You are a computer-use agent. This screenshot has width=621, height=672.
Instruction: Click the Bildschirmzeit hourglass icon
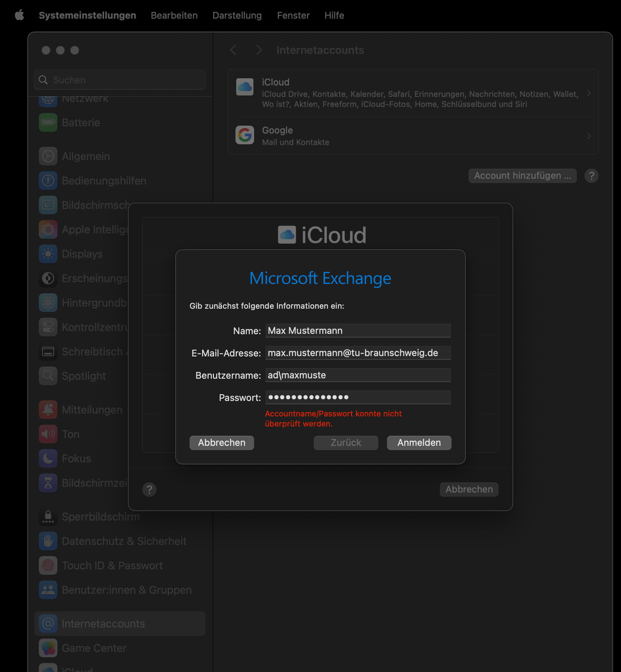coord(48,483)
